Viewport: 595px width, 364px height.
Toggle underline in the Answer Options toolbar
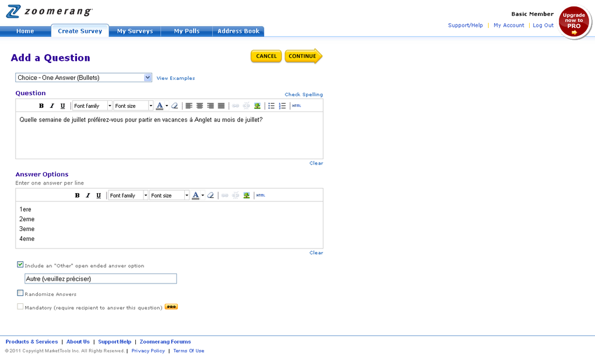[x=98, y=195]
